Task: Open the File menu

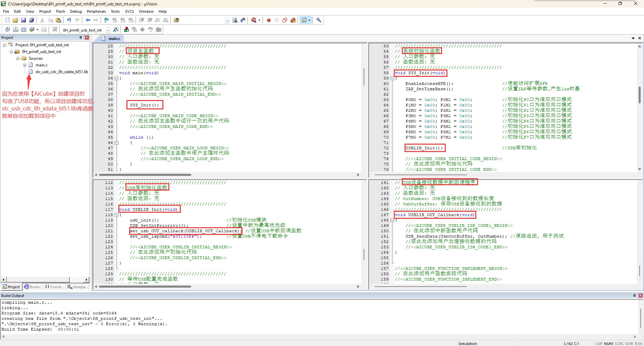Action: [6, 11]
